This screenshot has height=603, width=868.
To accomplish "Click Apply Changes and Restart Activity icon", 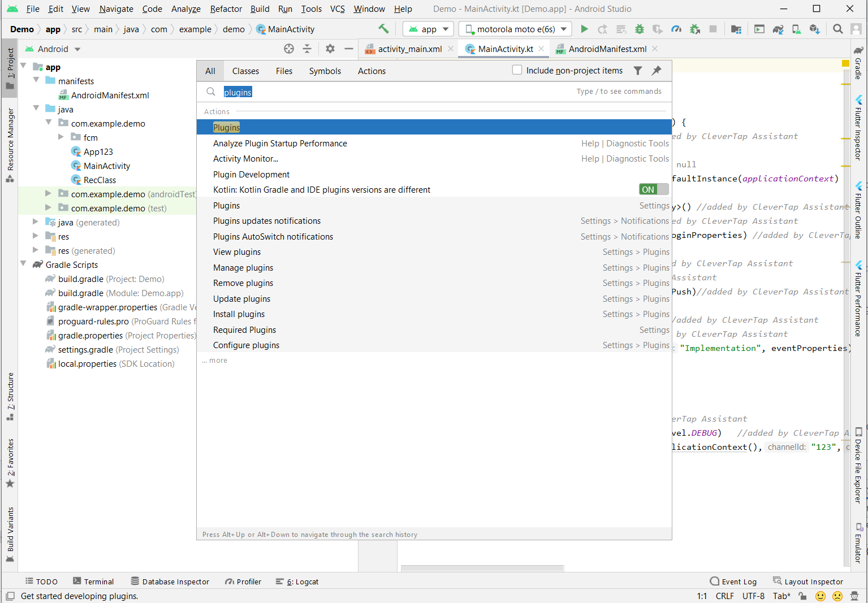I will [x=603, y=29].
